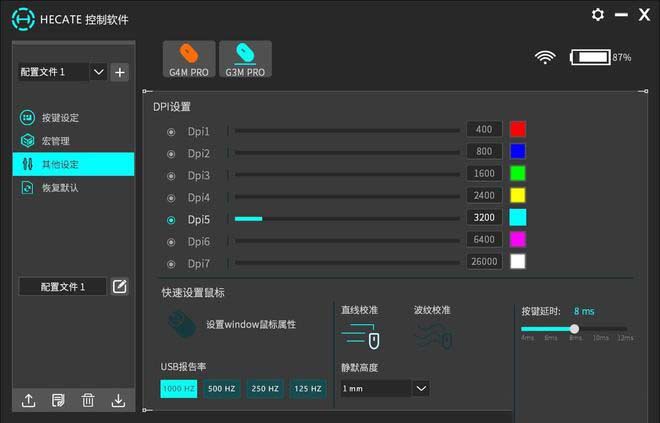Screen dimensions: 660x423
Task: Open the red Dpi1 color swatch
Action: pos(518,129)
